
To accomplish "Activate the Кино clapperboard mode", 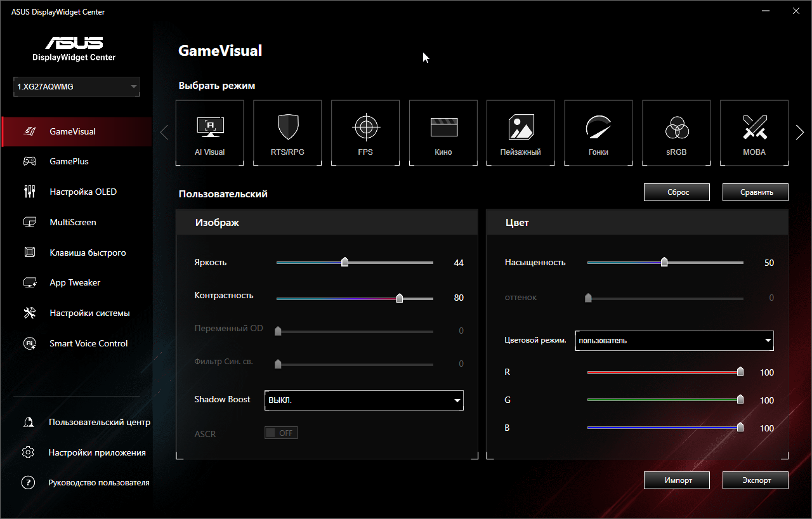I will pos(443,133).
